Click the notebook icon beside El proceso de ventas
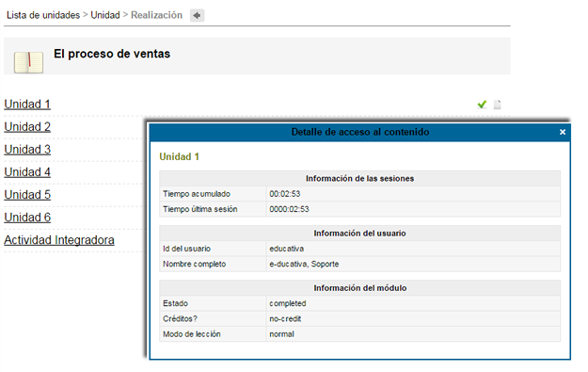588x372 pixels. (28, 62)
